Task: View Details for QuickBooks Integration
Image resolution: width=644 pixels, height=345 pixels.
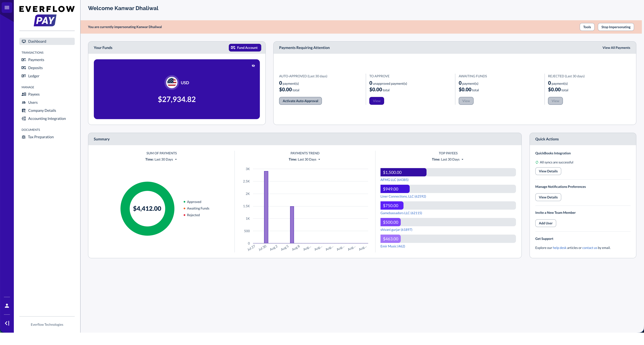Action: [x=548, y=171]
